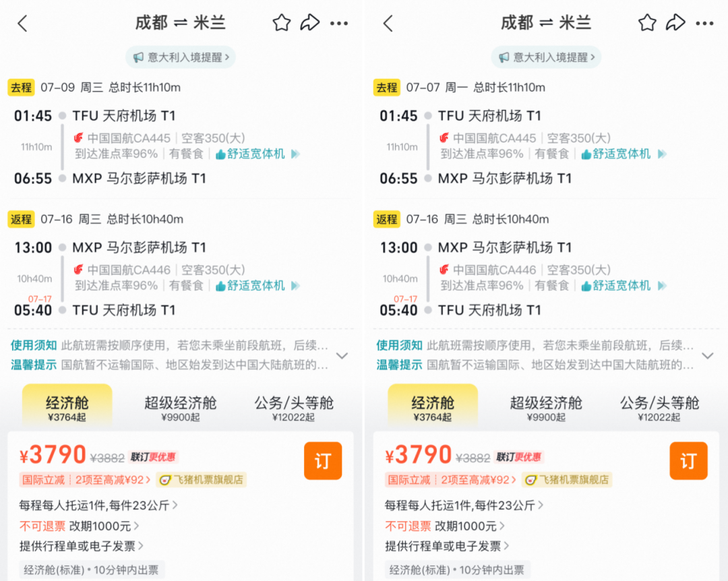
Task: Tap the favorite star icon
Action: pos(281,22)
